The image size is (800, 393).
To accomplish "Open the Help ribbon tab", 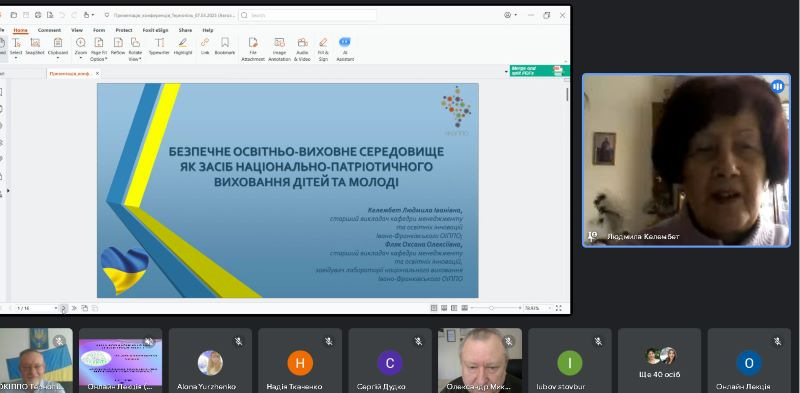I will [x=208, y=30].
